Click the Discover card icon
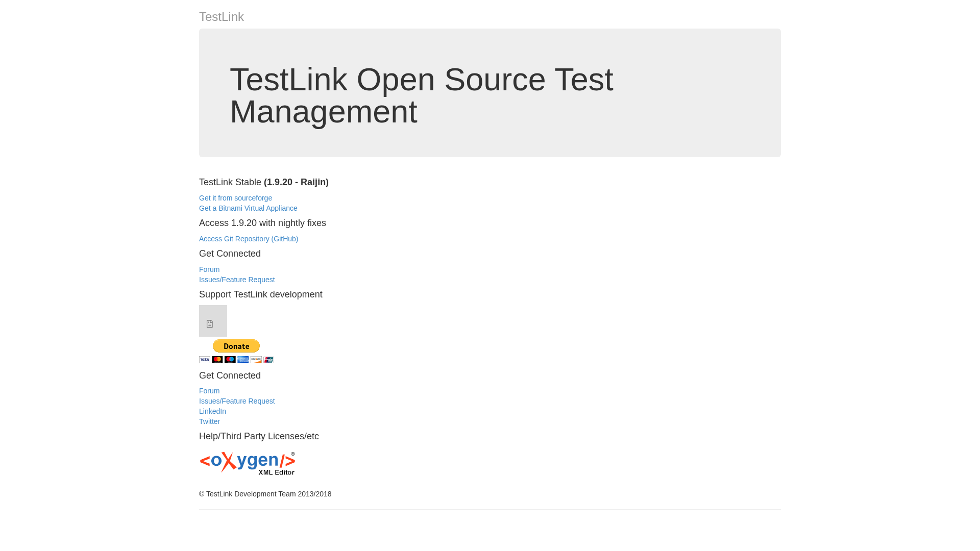Viewport: 980px width, 551px height. point(256,360)
